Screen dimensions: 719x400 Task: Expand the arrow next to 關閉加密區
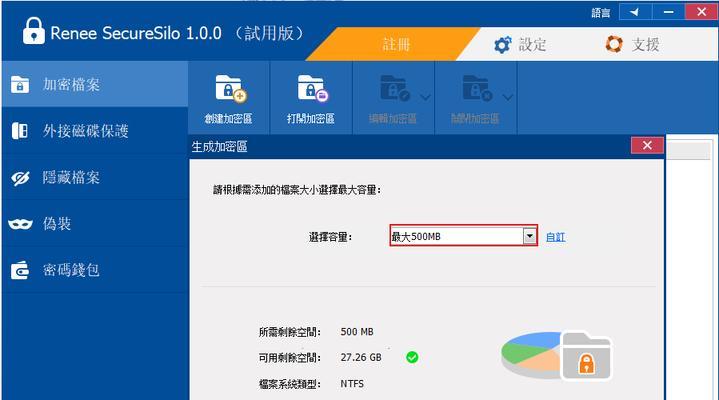508,97
